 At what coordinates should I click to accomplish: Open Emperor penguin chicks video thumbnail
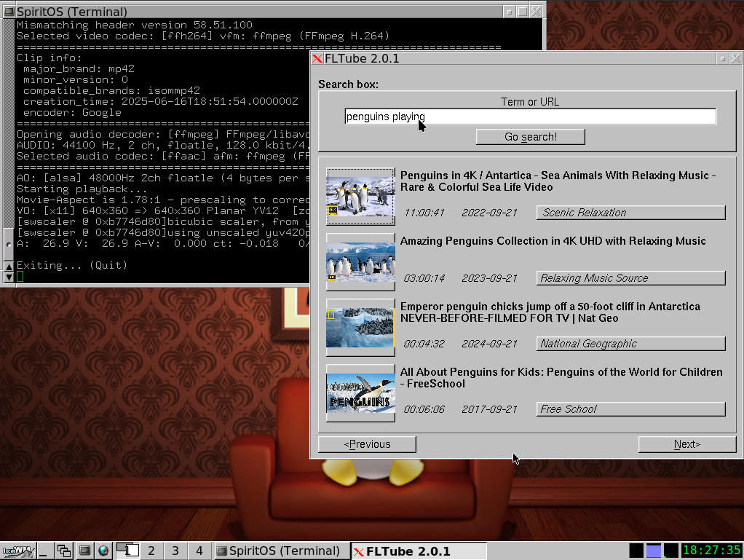coord(360,328)
